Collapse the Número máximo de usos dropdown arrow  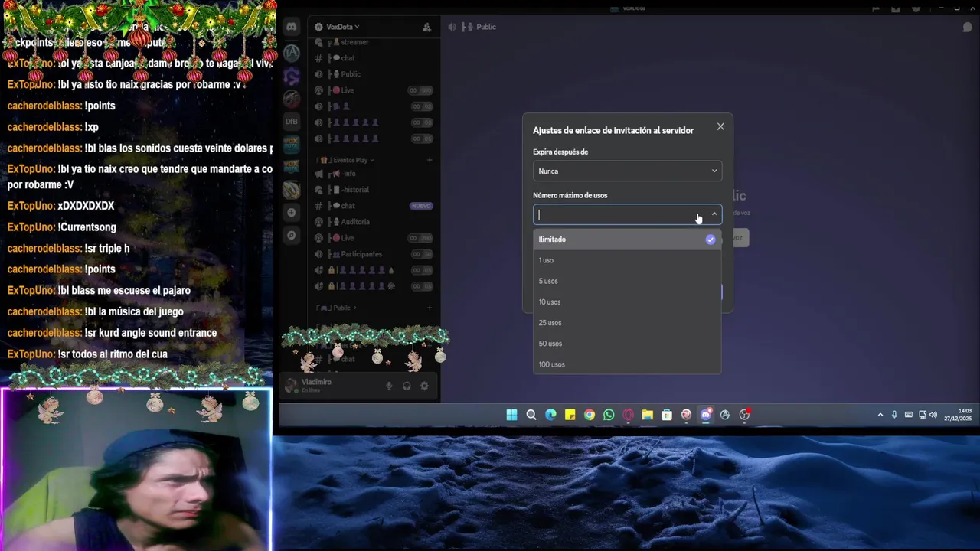tap(714, 214)
